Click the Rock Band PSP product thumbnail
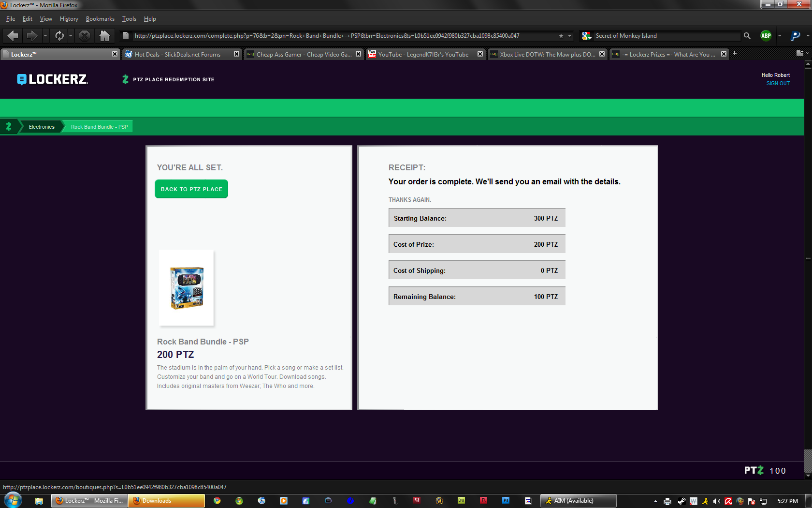This screenshot has width=812, height=508. pyautogui.click(x=186, y=287)
